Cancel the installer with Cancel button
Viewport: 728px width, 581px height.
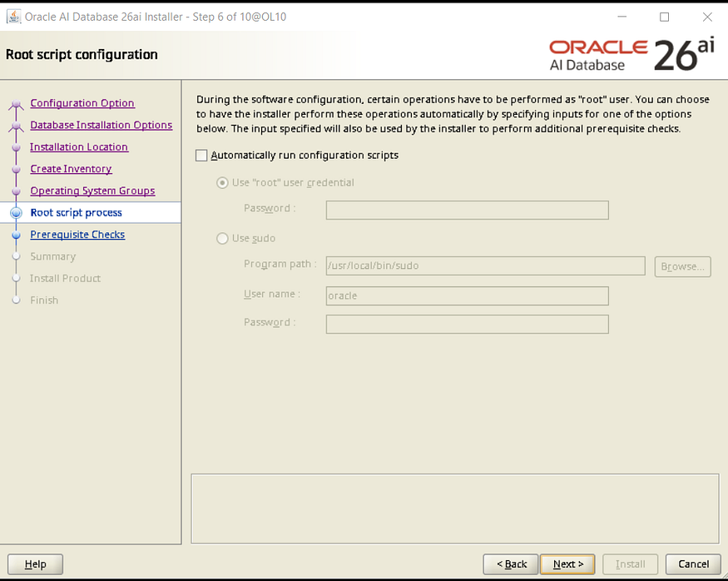pyautogui.click(x=693, y=564)
